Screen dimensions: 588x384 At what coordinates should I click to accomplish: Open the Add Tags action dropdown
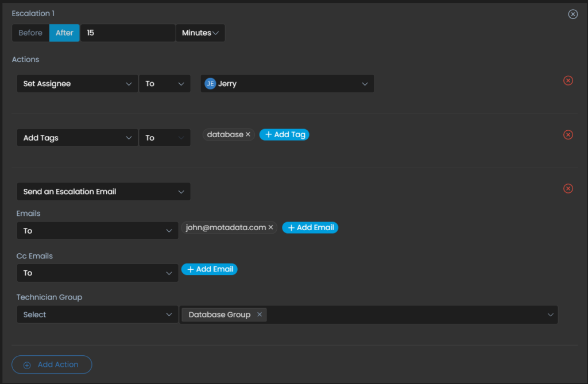pos(77,138)
